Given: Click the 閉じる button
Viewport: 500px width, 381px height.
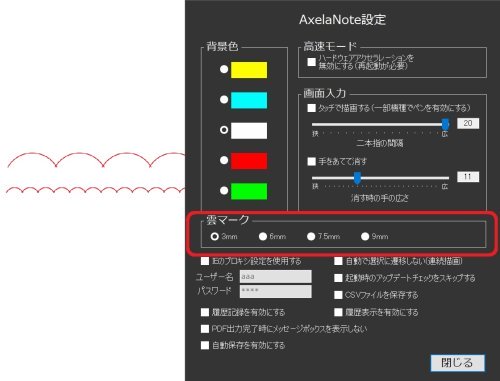Looking at the screenshot, I should click(457, 363).
